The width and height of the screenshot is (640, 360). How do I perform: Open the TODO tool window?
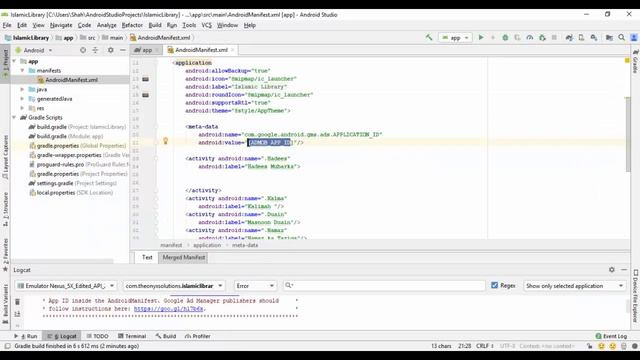[98, 336]
